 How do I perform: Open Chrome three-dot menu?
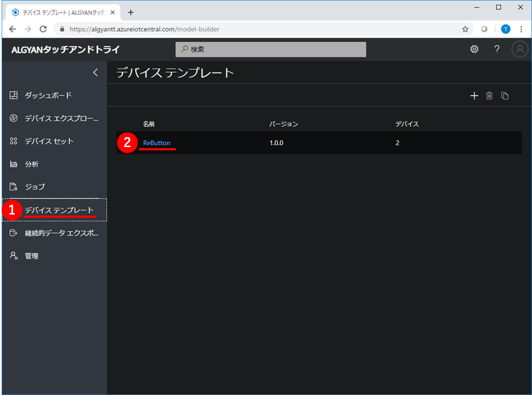coord(521,29)
